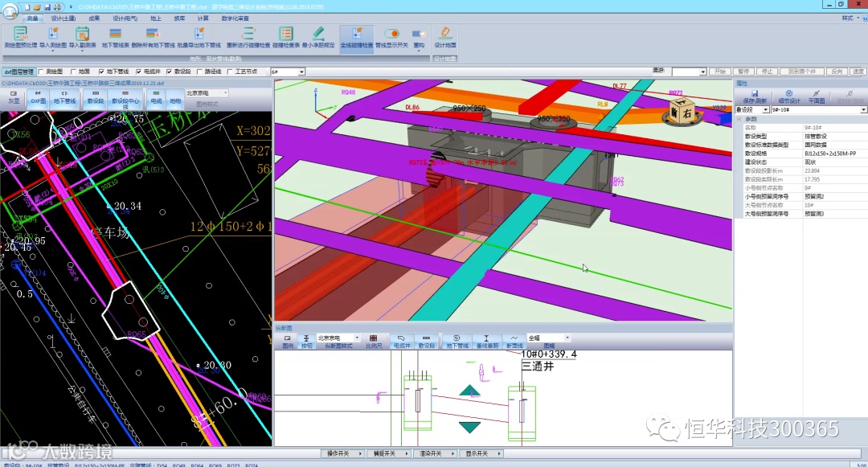Click 细节设计 icon in properties panel
Viewport: 868px width, 467px height.
[788, 93]
